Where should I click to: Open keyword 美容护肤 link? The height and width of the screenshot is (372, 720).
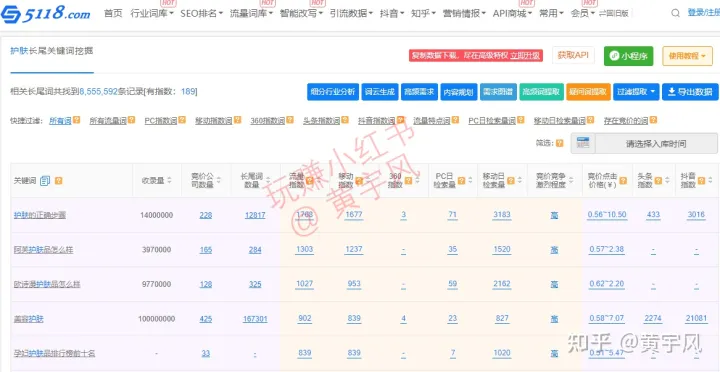coord(28,319)
